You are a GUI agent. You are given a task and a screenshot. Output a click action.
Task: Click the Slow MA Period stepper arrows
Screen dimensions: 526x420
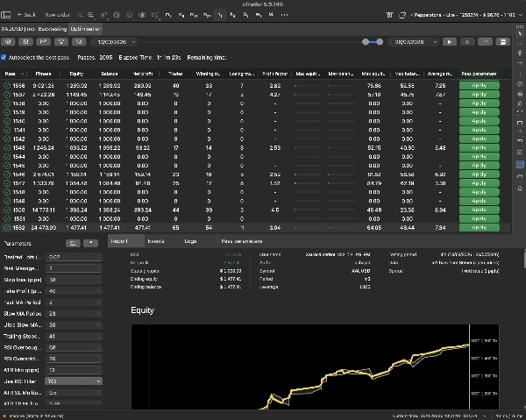99,314
